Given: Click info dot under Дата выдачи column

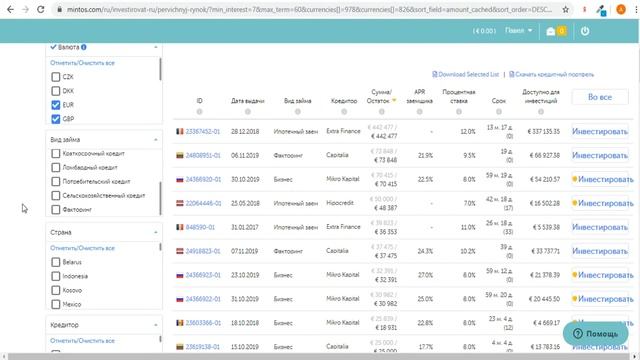Looking at the screenshot, I should pos(248,111).
